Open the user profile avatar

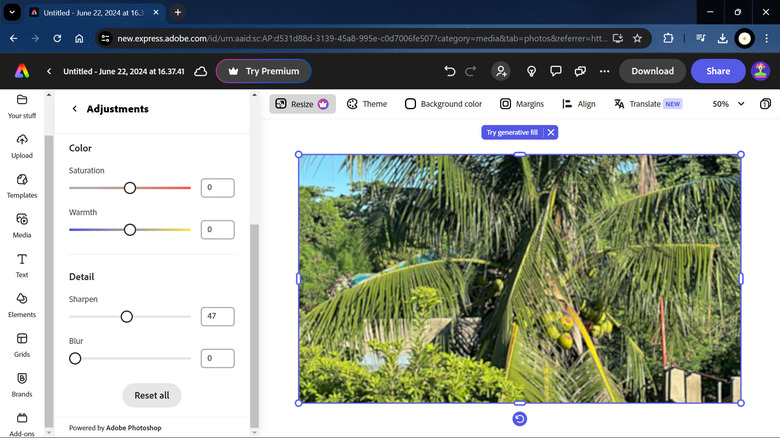point(761,71)
